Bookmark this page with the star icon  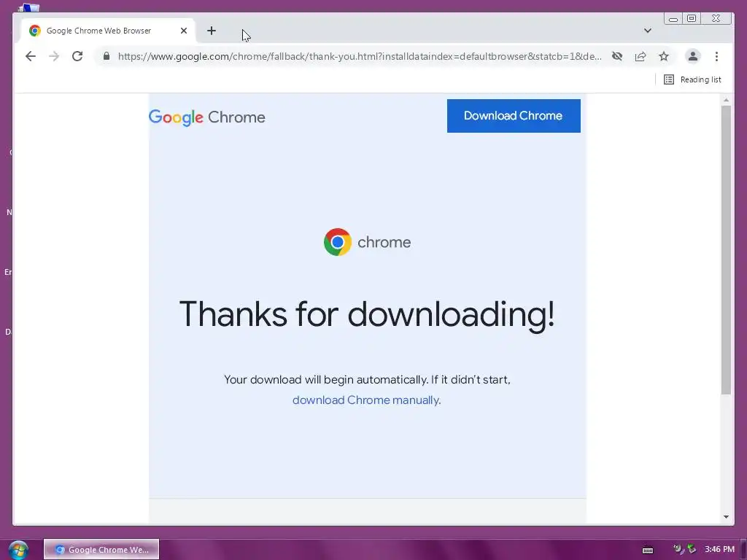[x=664, y=56]
